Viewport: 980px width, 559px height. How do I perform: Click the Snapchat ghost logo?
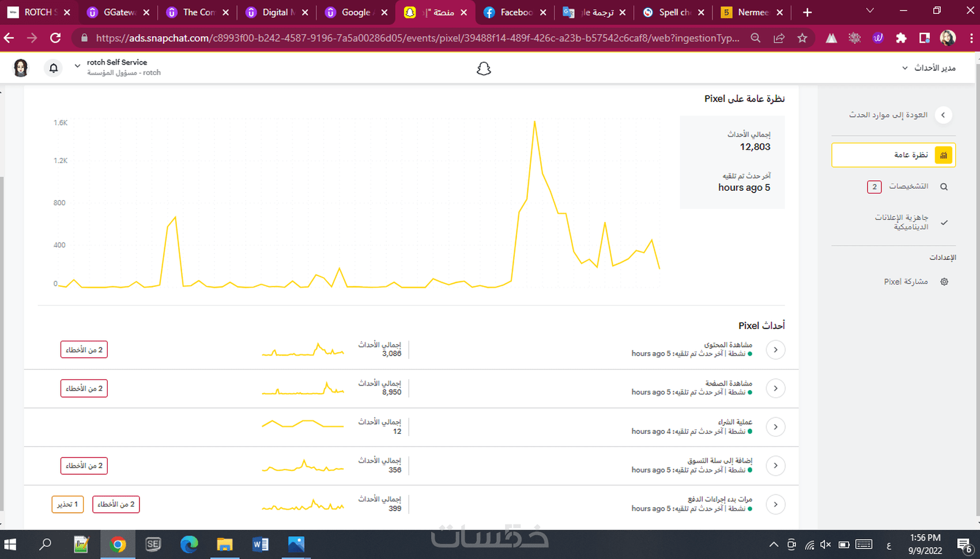click(x=484, y=69)
